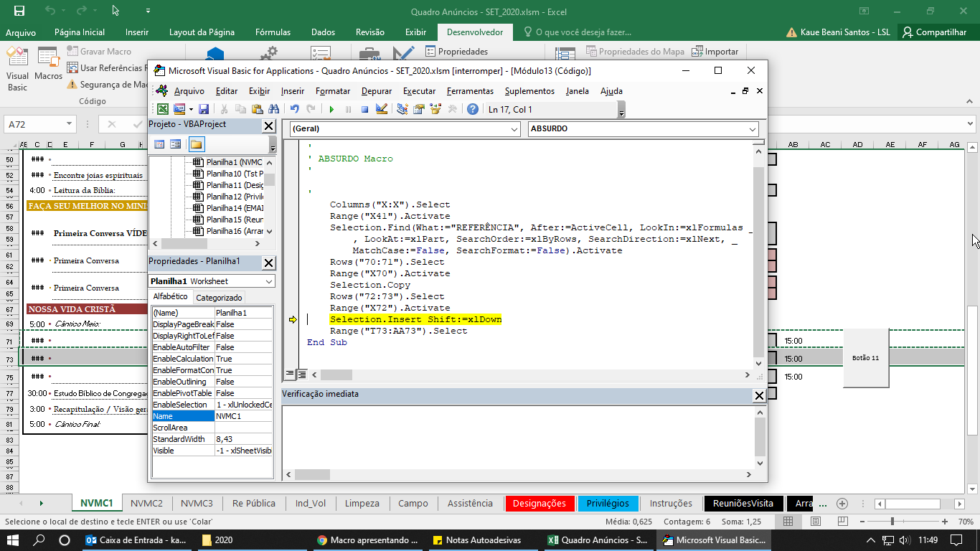Select the Privilégios sheet tab

[x=608, y=503]
